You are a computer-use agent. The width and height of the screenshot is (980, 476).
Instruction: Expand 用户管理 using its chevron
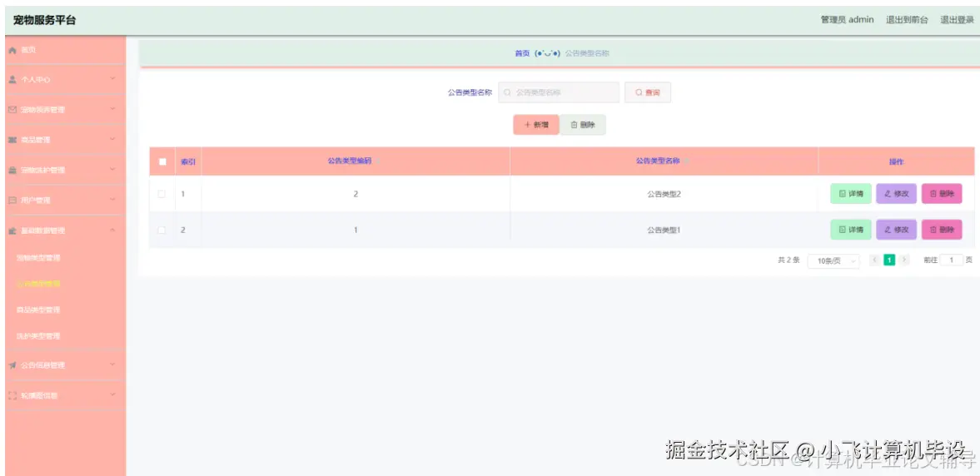pyautogui.click(x=112, y=199)
